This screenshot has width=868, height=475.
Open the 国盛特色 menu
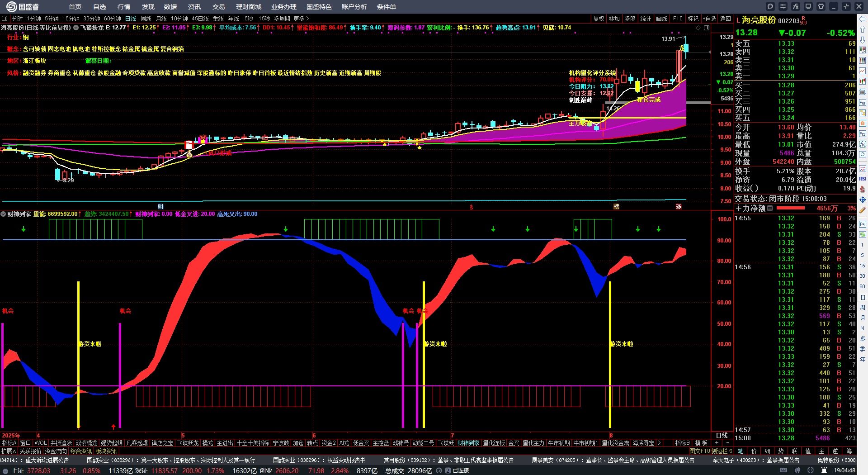click(319, 7)
